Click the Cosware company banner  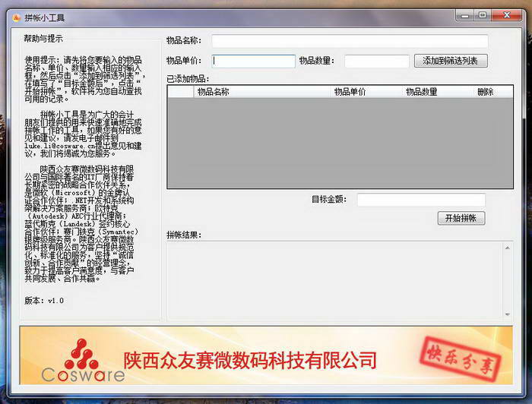266,355
